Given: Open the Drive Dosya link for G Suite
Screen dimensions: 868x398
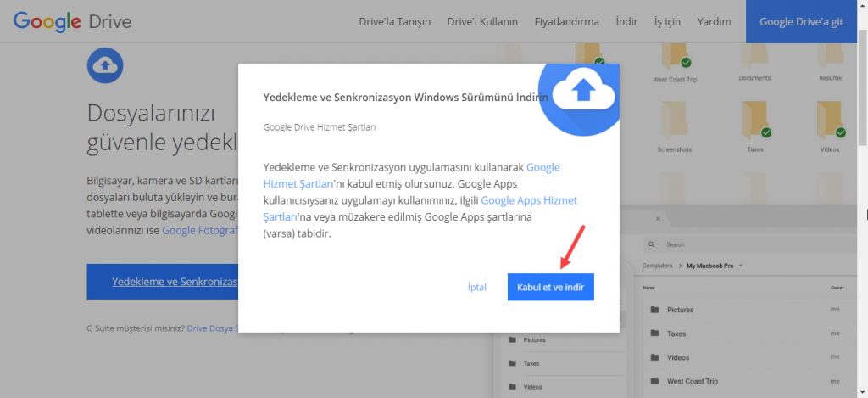Looking at the screenshot, I should pyautogui.click(x=213, y=328).
